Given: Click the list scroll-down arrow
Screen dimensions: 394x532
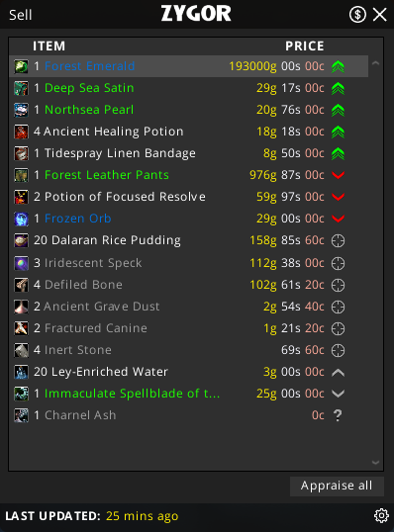Looking at the screenshot, I should 375,462.
